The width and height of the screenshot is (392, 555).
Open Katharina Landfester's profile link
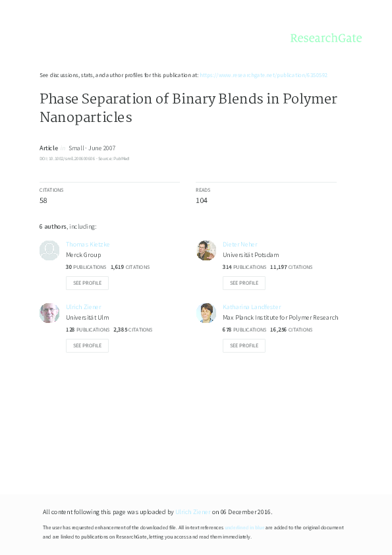[x=251, y=307]
